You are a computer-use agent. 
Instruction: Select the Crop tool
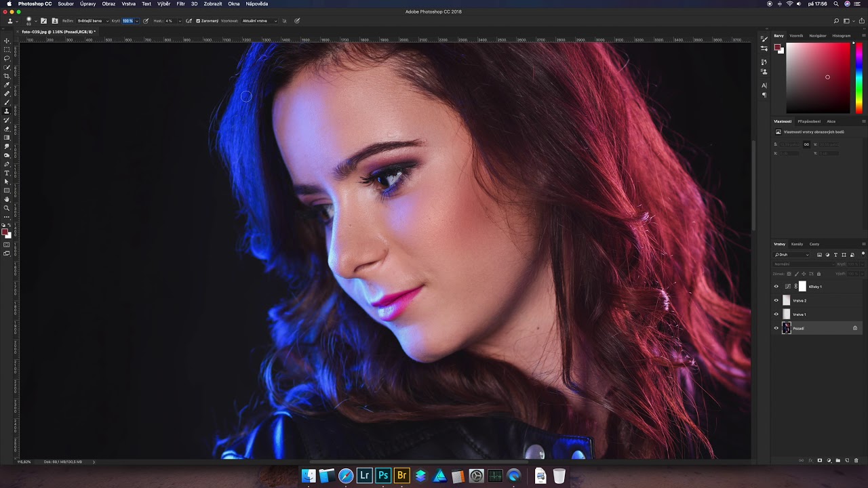7,76
